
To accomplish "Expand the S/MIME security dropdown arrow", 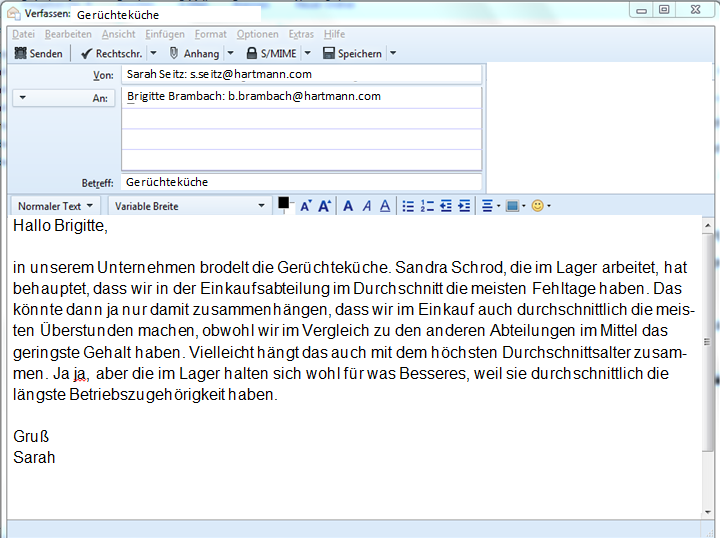I will coord(307,53).
